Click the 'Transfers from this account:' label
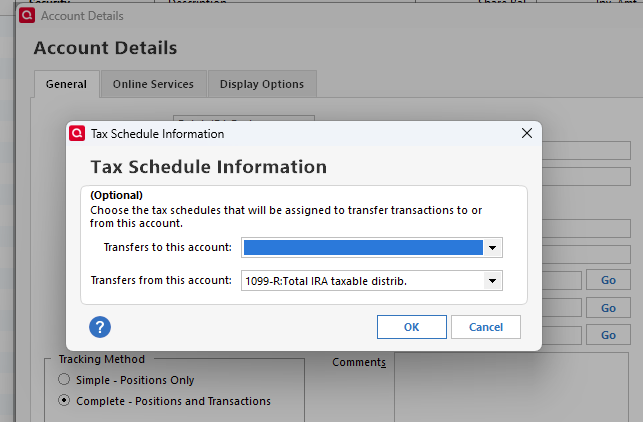The width and height of the screenshot is (643, 422). (161, 280)
